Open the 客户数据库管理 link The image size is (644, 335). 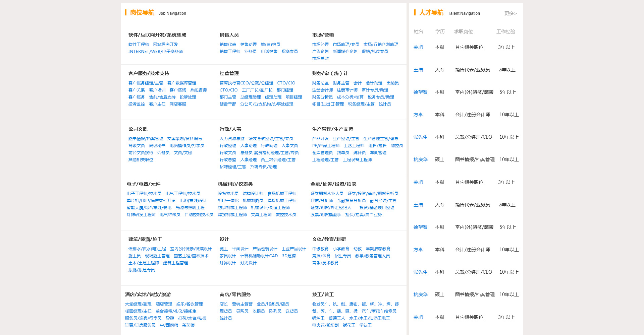click(x=181, y=83)
